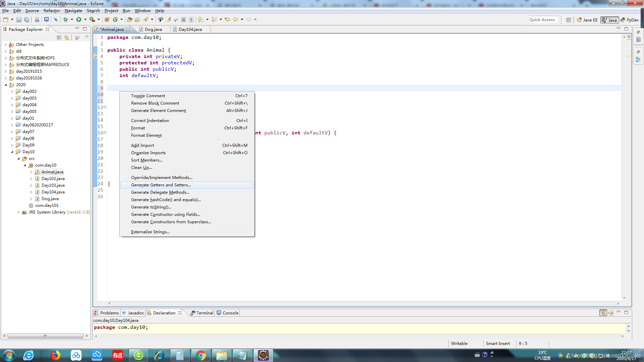Expand the Other Projects node
The height and width of the screenshot is (362, 644).
click(6, 45)
